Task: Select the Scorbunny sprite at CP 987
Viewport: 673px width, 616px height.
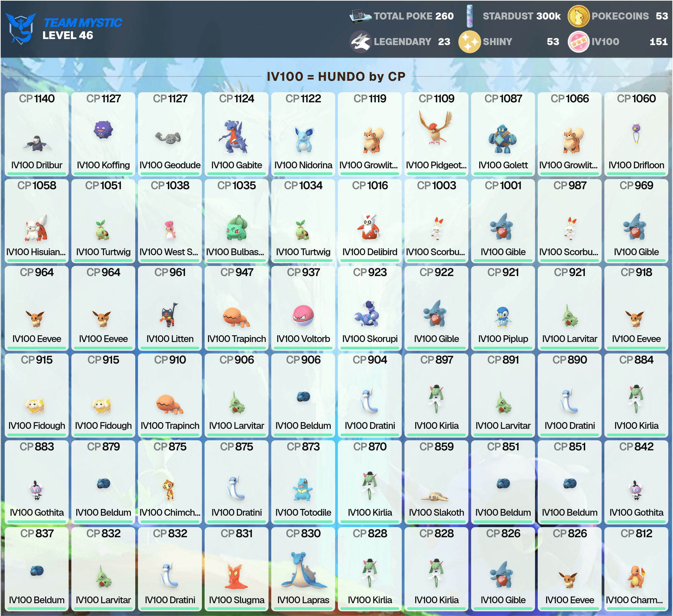Action: [570, 228]
